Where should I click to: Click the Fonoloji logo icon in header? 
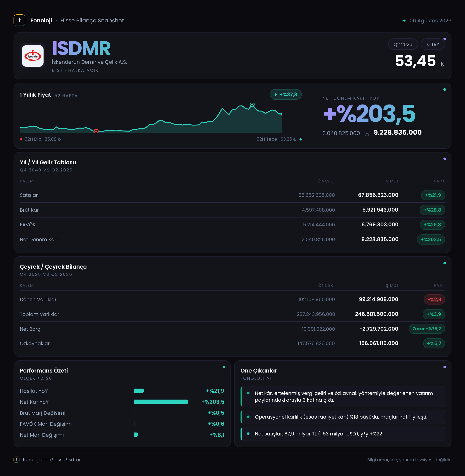[x=19, y=20]
